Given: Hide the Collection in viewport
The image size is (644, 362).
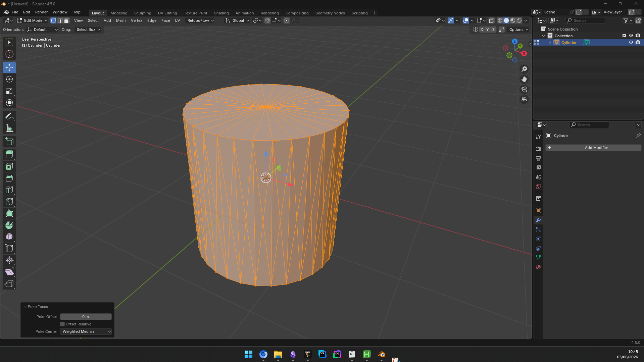Looking at the screenshot, I should click(631, 36).
